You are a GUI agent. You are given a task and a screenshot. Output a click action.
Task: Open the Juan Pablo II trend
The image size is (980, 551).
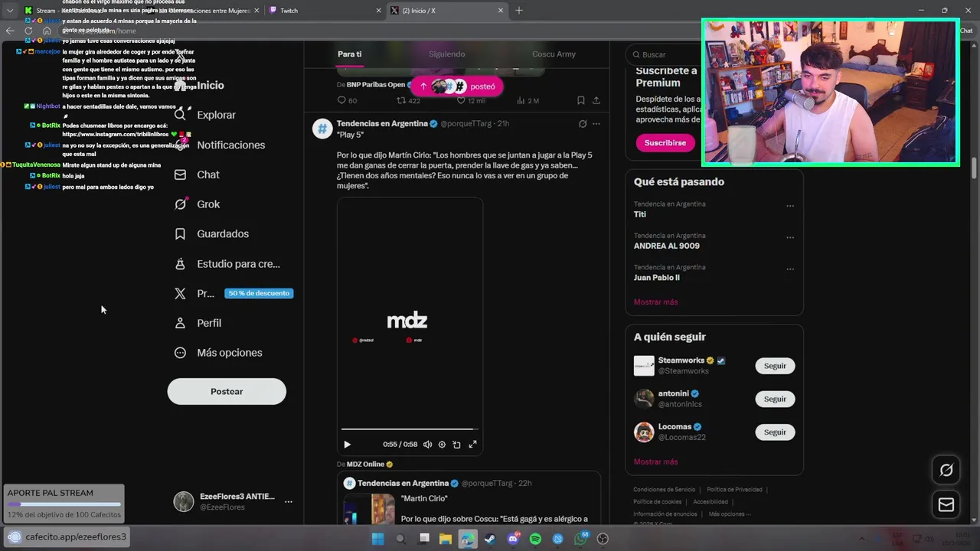(x=656, y=278)
